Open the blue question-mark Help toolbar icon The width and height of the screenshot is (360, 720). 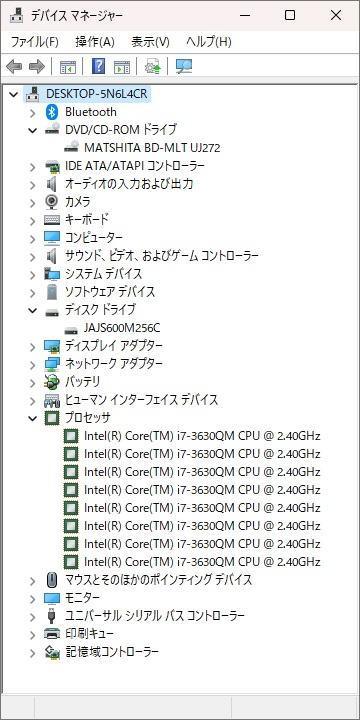pyautogui.click(x=98, y=67)
